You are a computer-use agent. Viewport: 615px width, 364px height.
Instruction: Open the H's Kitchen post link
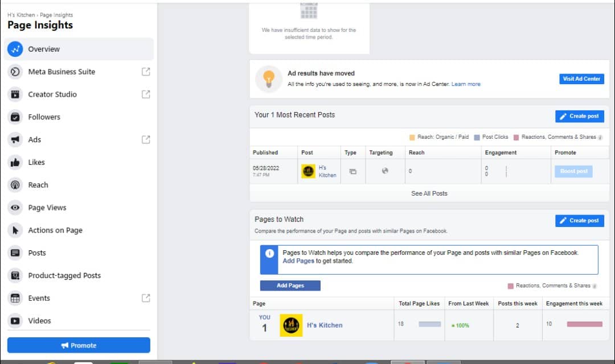(x=327, y=171)
